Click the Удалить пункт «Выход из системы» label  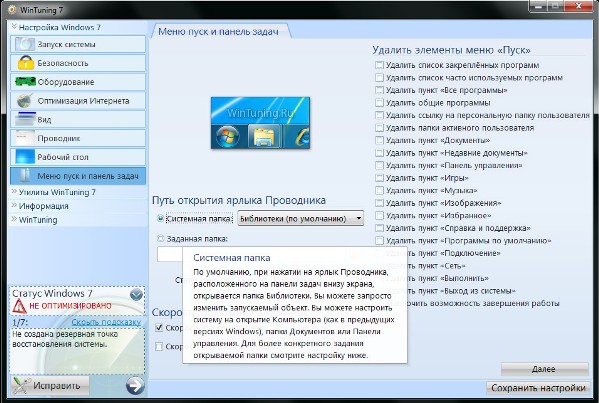tap(461, 291)
